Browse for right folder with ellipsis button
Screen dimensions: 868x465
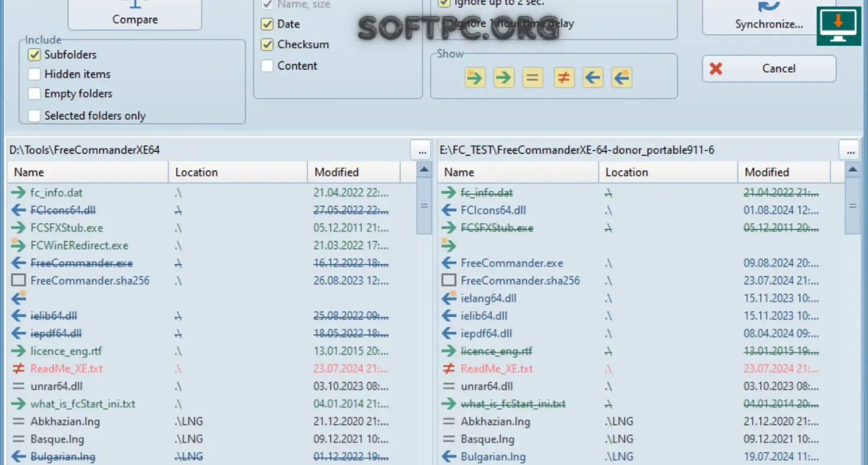click(x=850, y=150)
